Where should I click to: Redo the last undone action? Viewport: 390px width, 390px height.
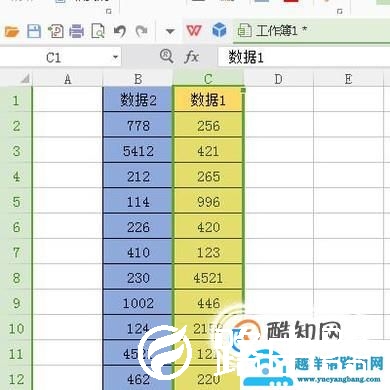tap(142, 32)
